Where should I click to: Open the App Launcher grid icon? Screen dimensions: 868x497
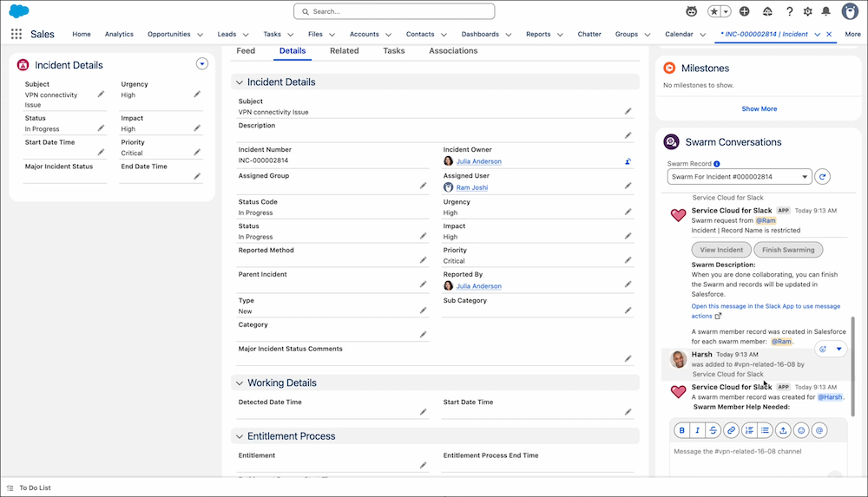(x=16, y=34)
